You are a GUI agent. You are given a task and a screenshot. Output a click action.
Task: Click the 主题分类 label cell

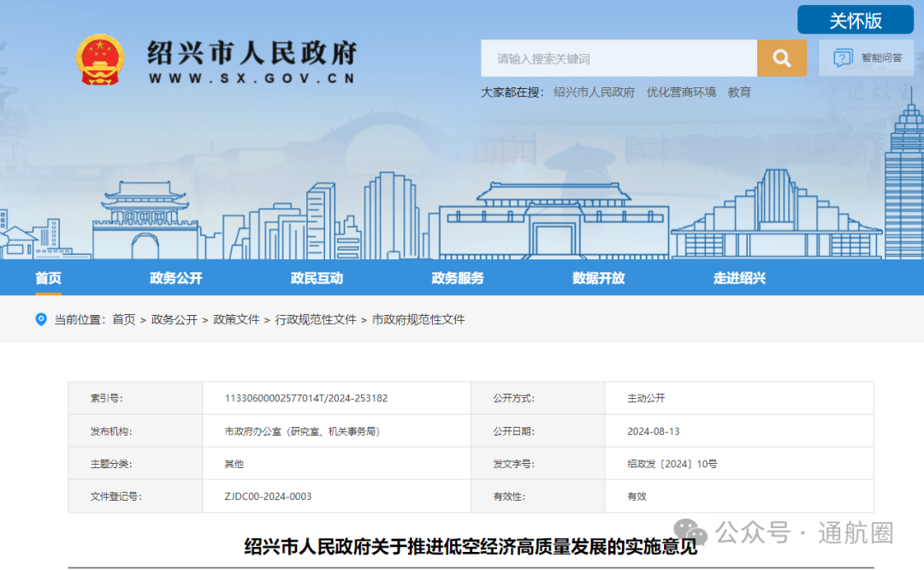135,464
